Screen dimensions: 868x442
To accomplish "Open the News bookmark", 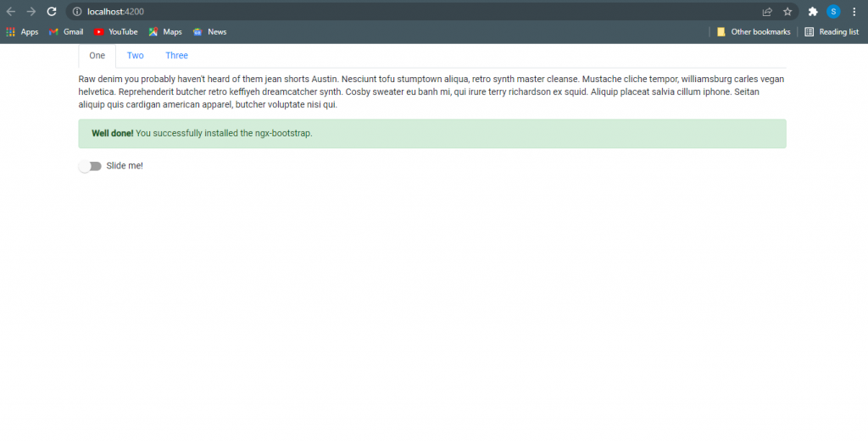I will coord(209,32).
